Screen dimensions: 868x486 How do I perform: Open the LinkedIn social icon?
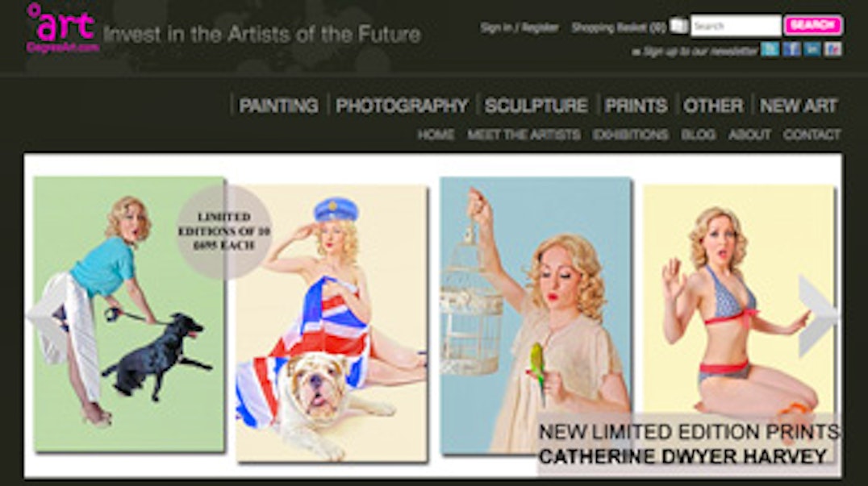point(812,49)
